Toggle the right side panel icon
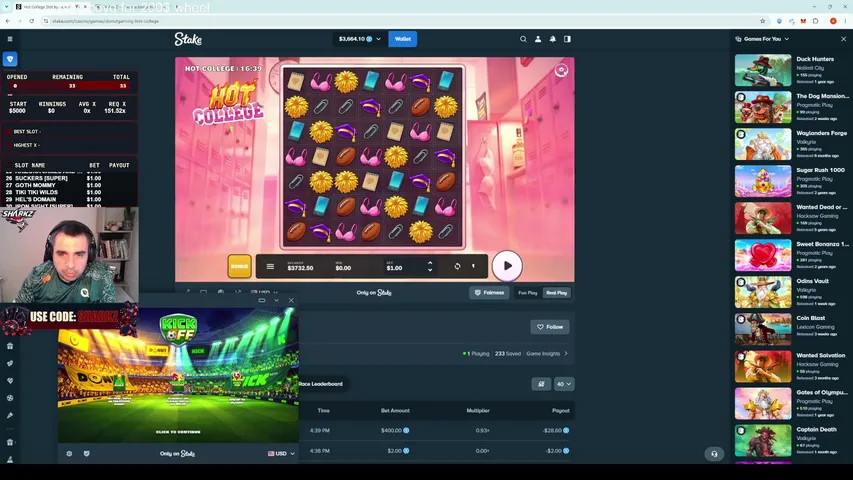This screenshot has width=853, height=480. (567, 39)
